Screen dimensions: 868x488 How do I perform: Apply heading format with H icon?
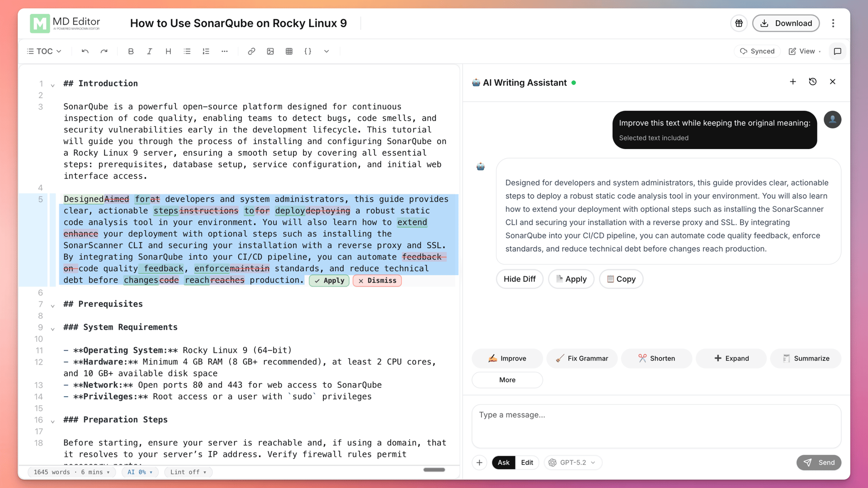[168, 52]
